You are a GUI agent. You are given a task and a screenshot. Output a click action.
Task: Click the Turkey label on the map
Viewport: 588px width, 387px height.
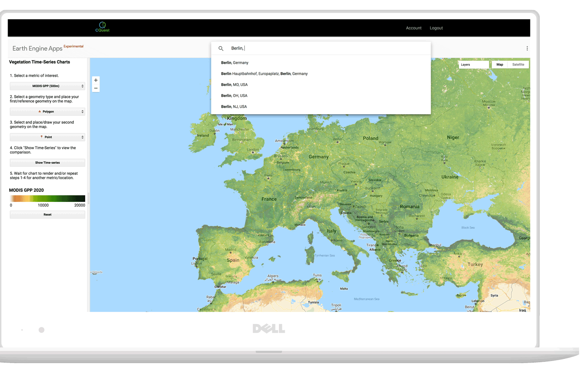coord(475,264)
